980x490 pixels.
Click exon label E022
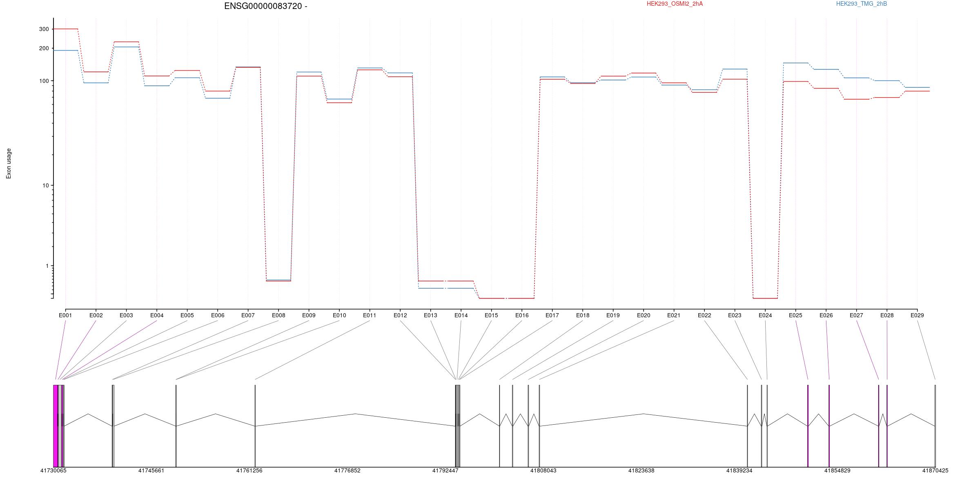pos(704,315)
